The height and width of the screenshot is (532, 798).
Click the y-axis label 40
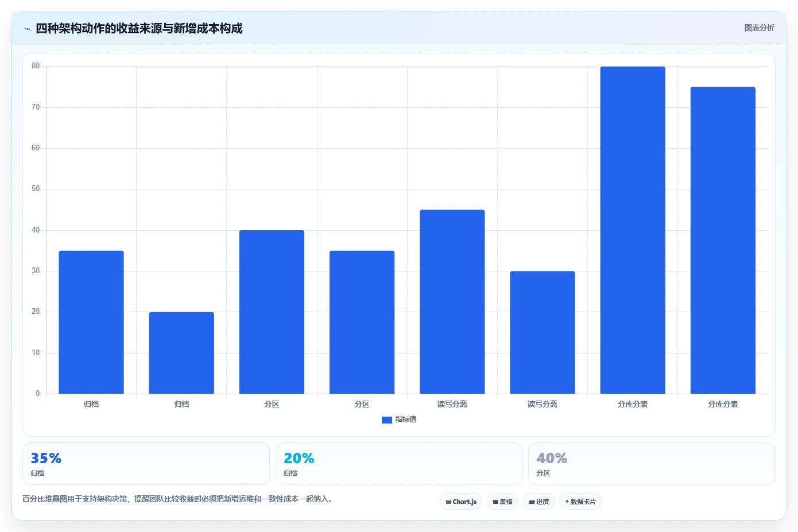pyautogui.click(x=36, y=230)
